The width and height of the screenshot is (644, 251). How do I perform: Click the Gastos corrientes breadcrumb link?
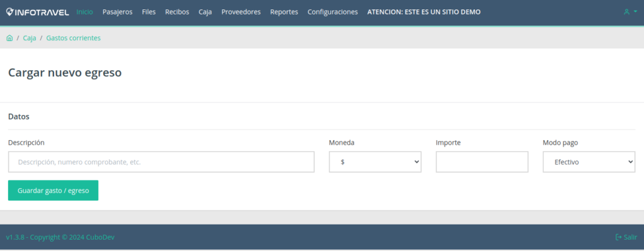(74, 38)
